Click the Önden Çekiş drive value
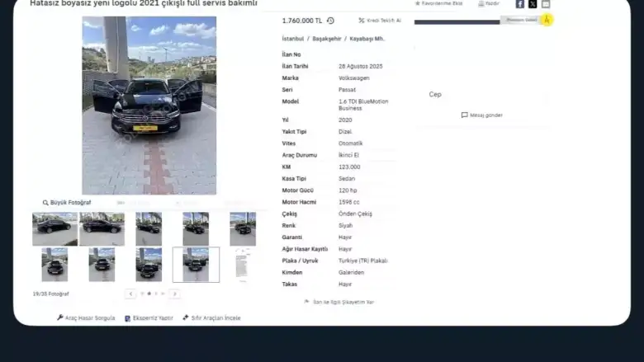644x362 pixels. 355,214
